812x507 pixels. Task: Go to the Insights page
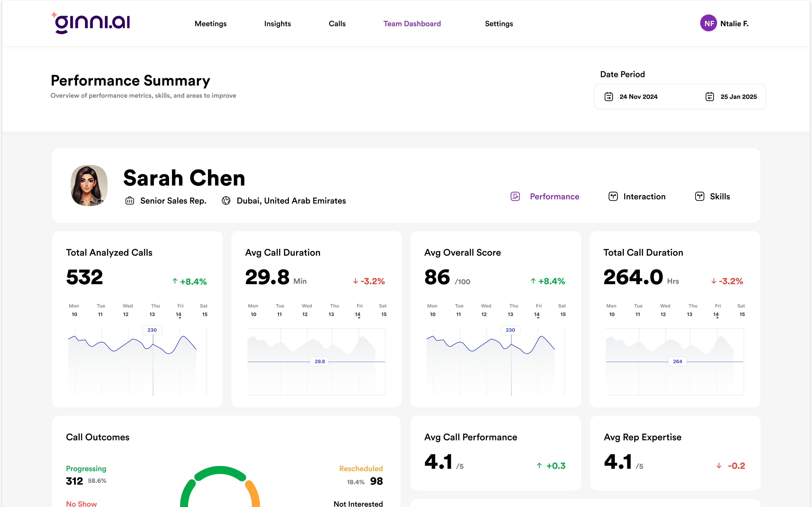pos(277,24)
